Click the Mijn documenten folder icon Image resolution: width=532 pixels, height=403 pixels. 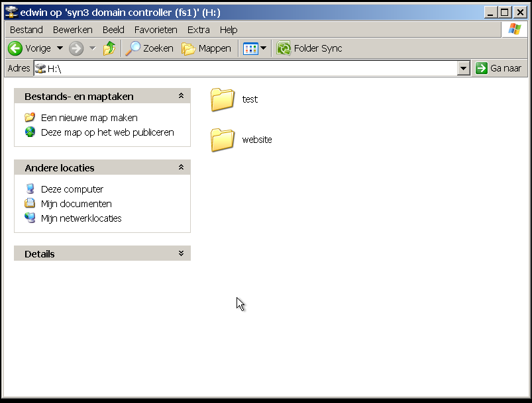click(30, 203)
